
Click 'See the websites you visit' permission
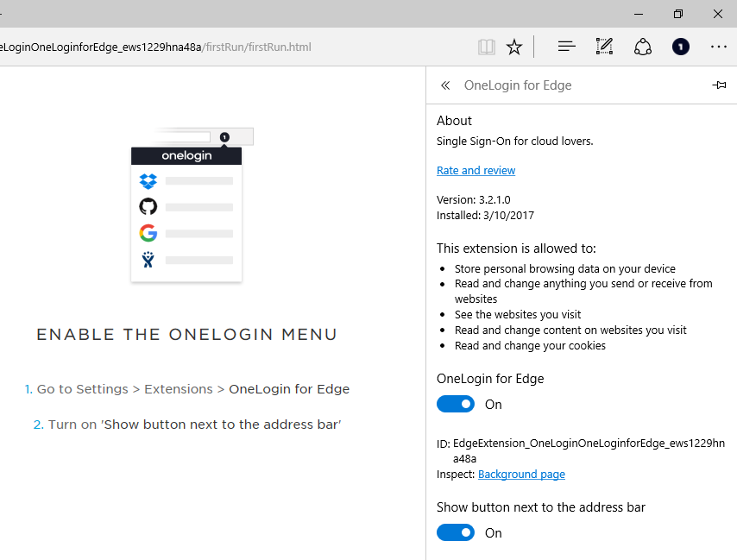tap(518, 314)
